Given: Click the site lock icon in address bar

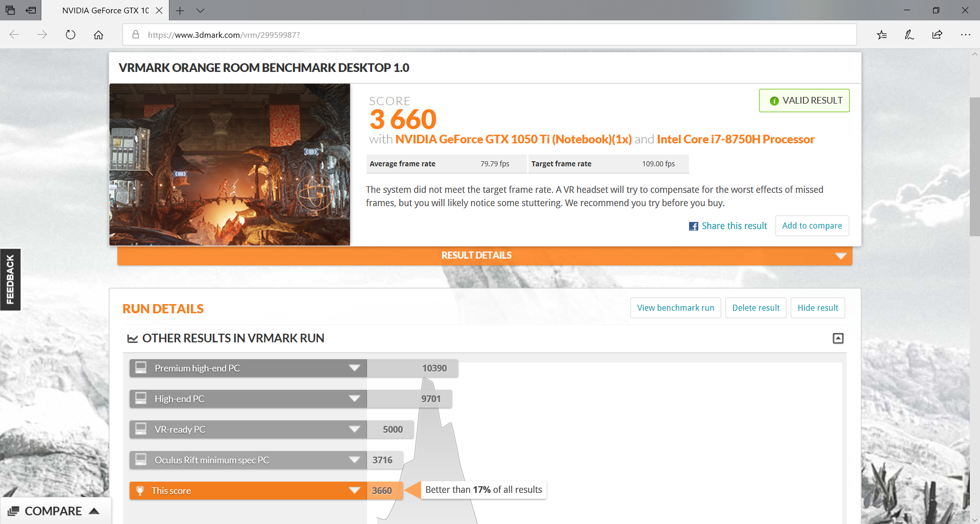Looking at the screenshot, I should (136, 35).
